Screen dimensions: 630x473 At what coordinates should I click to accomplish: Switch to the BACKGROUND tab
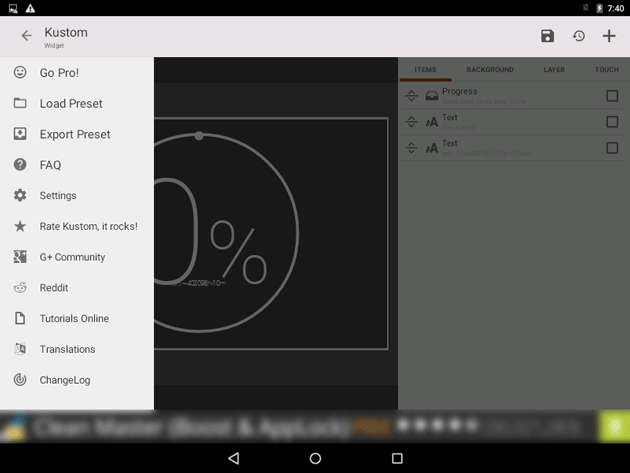click(490, 70)
